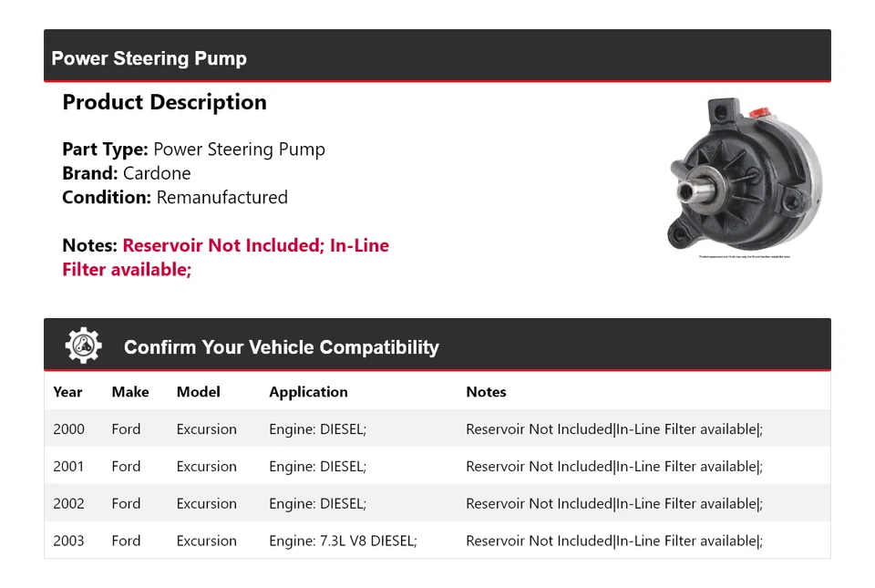Image resolution: width=875 pixels, height=588 pixels.
Task: Click the Model column header
Action: [198, 392]
